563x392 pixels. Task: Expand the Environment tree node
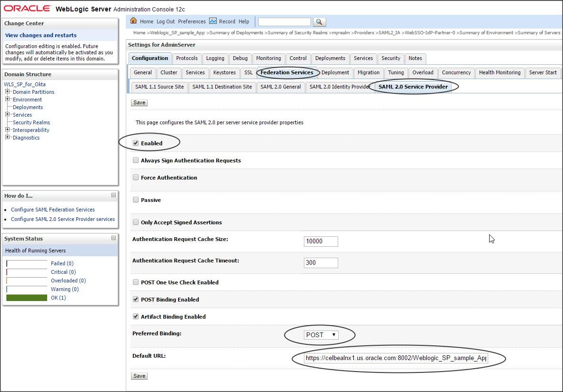(8, 100)
